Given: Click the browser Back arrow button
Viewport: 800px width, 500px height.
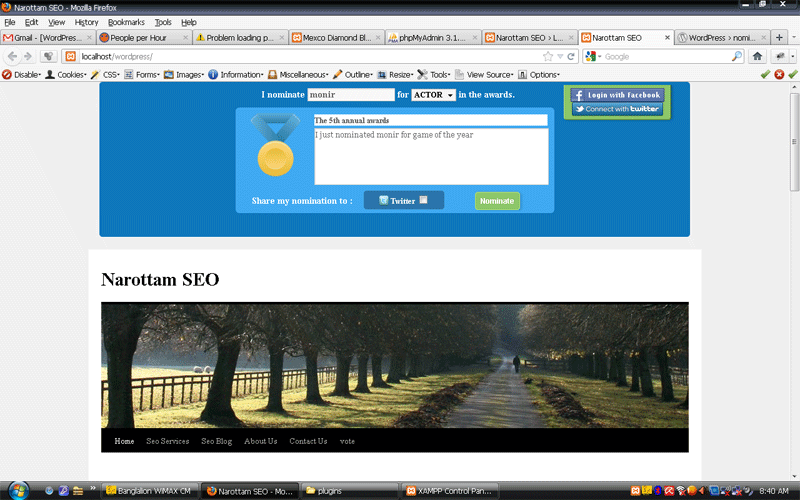Looking at the screenshot, I should point(13,56).
